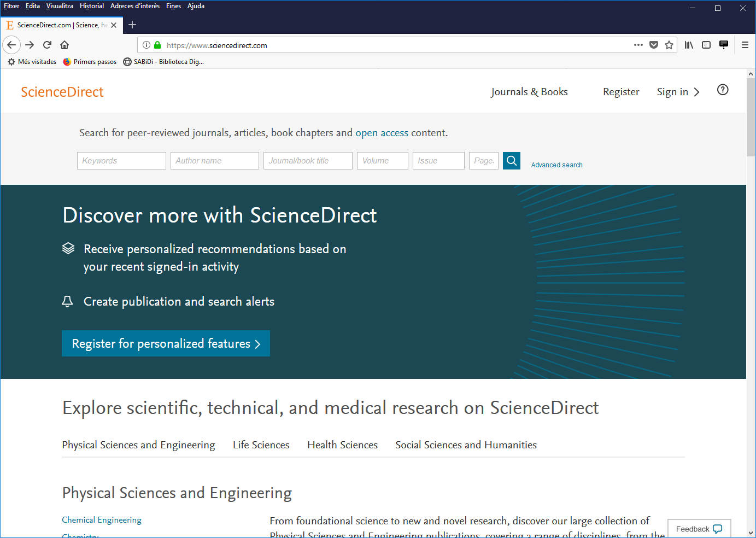Open the Fitxer menu
Screen dimensions: 756x538
[11, 6]
